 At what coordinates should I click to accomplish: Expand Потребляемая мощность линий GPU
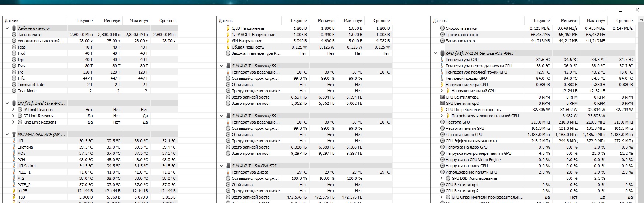coord(442,116)
